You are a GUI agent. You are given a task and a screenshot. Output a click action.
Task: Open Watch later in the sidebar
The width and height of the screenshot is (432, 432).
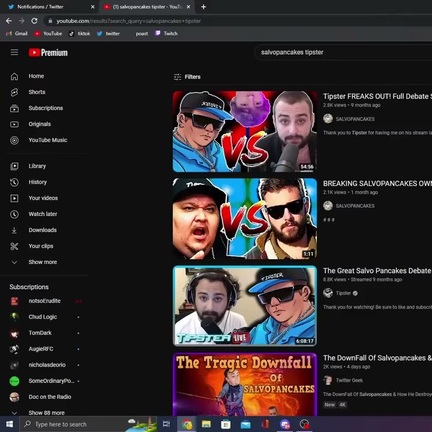[44, 214]
